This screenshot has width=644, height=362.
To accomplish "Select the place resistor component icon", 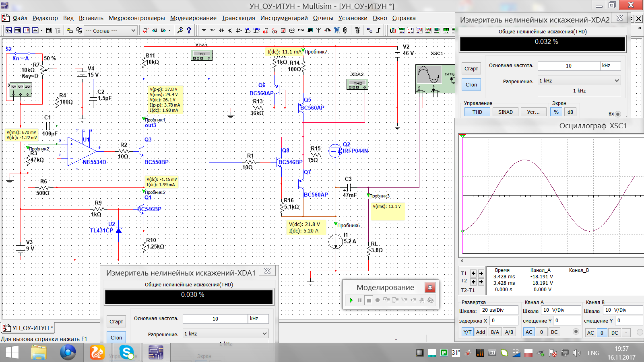I will point(213,30).
